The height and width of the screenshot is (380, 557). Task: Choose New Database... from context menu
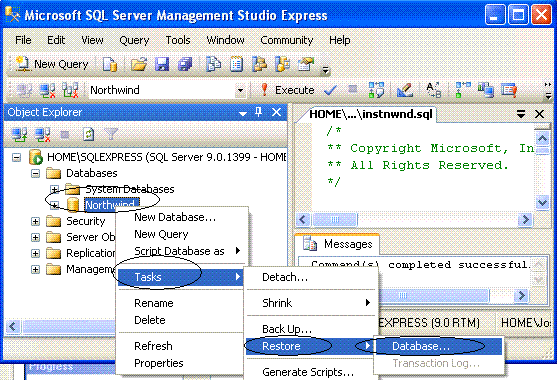[181, 217]
